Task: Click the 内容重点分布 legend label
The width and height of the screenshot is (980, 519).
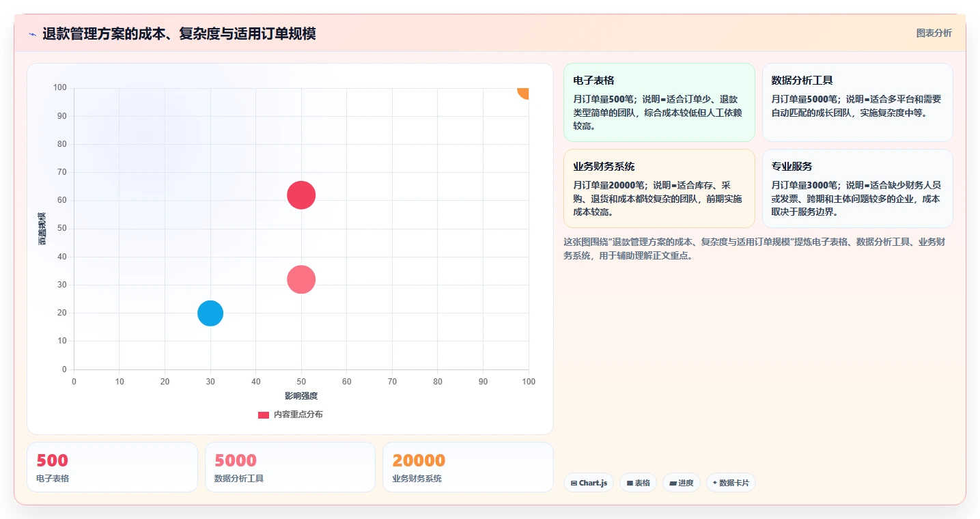Action: pyautogui.click(x=298, y=415)
